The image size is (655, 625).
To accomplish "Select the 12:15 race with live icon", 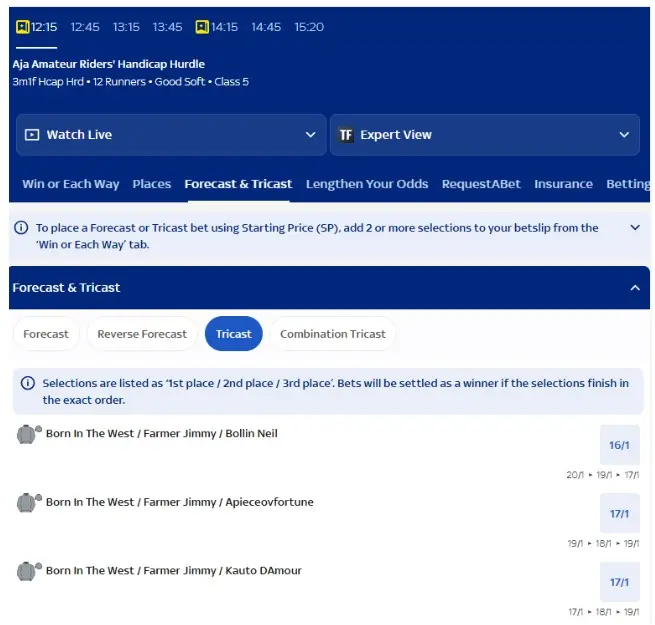I will pyautogui.click(x=37, y=27).
